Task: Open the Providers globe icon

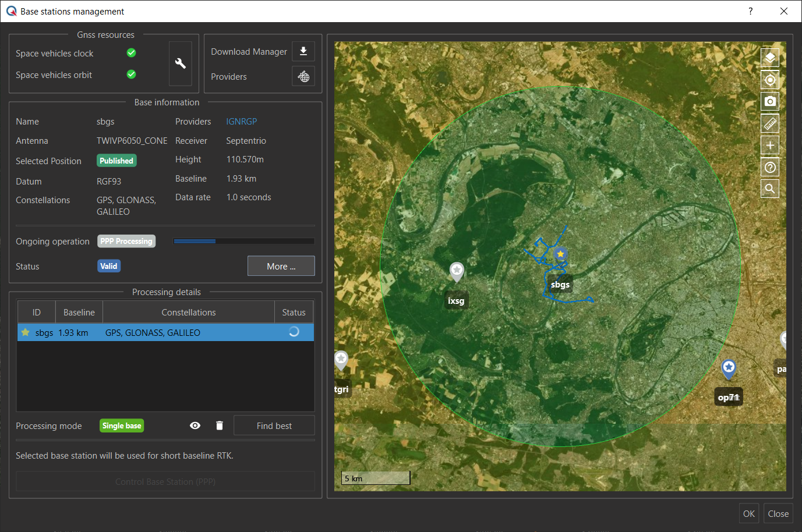Action: point(303,76)
